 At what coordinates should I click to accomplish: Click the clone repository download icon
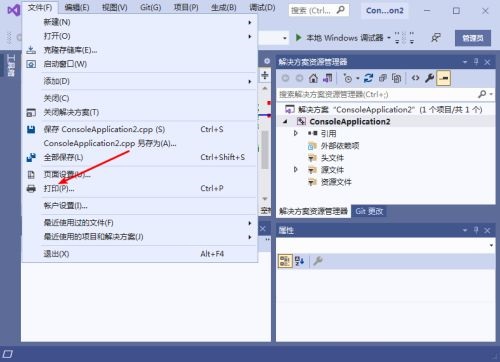[31, 50]
